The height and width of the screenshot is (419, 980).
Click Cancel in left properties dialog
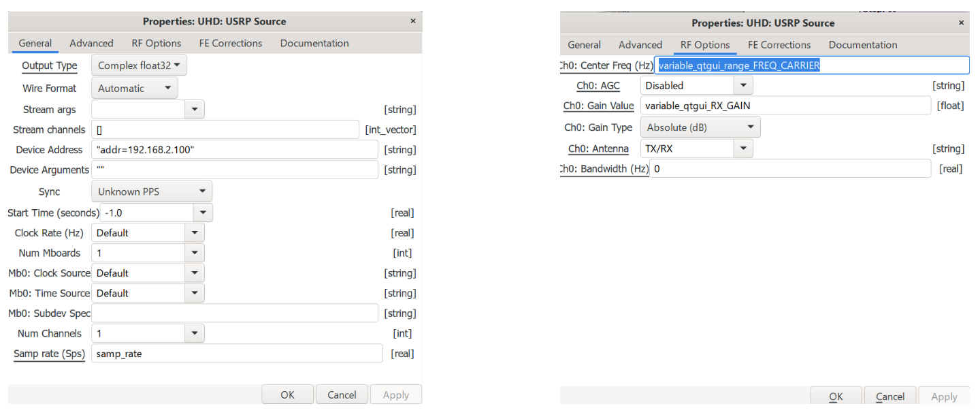point(342,394)
